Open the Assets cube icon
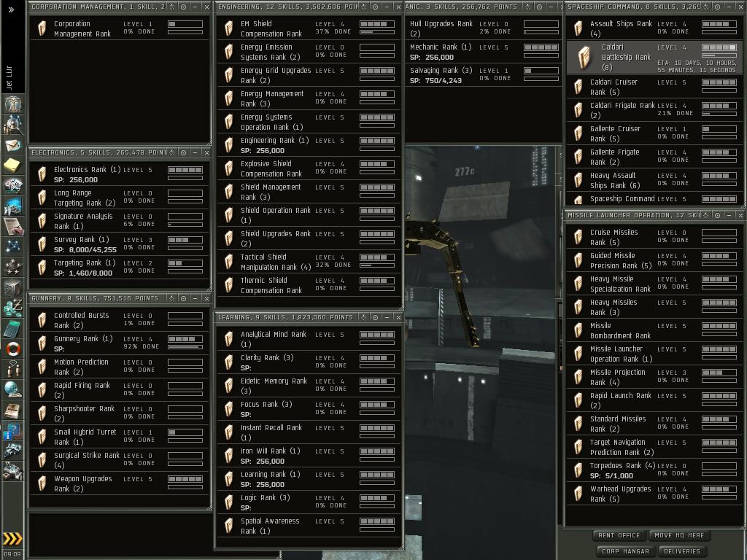747x560 pixels. pyautogui.click(x=13, y=287)
